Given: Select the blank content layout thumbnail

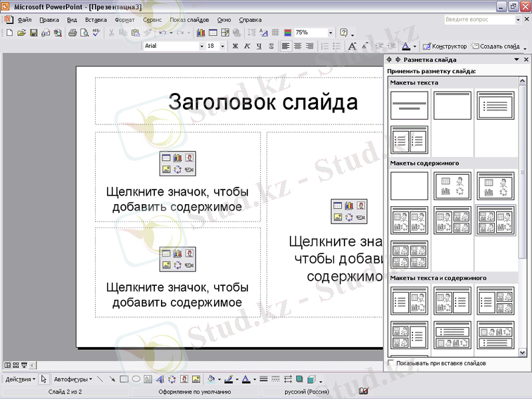Looking at the screenshot, I should point(409,186).
